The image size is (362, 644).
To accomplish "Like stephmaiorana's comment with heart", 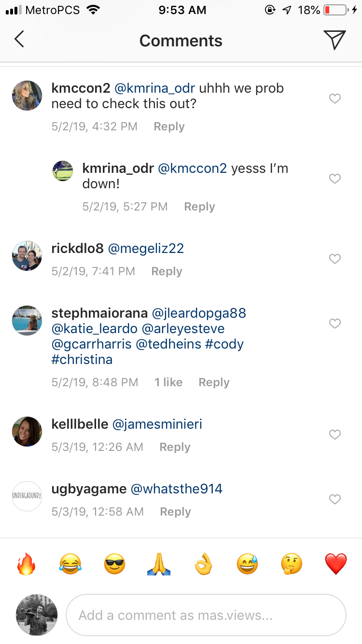I will coord(334,323).
